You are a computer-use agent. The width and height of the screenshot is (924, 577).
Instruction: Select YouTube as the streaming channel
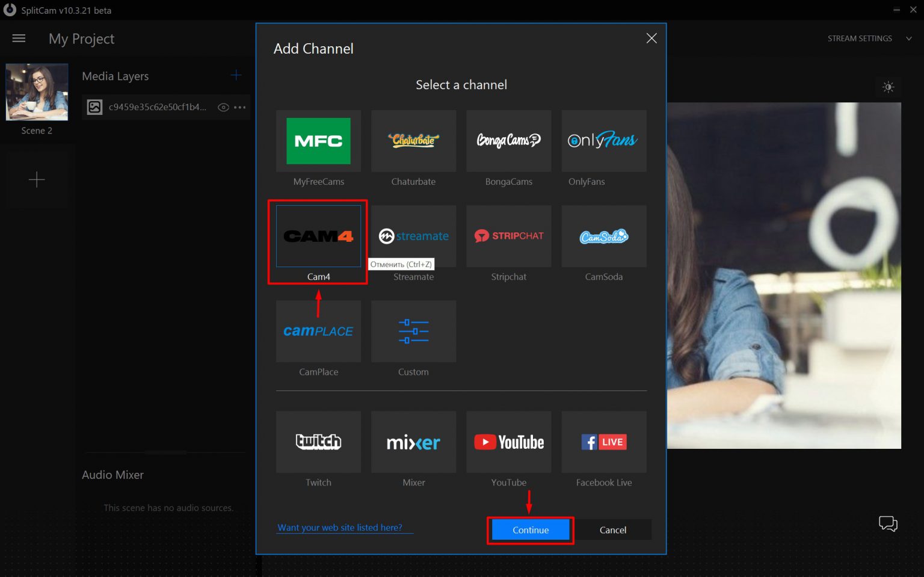508,442
